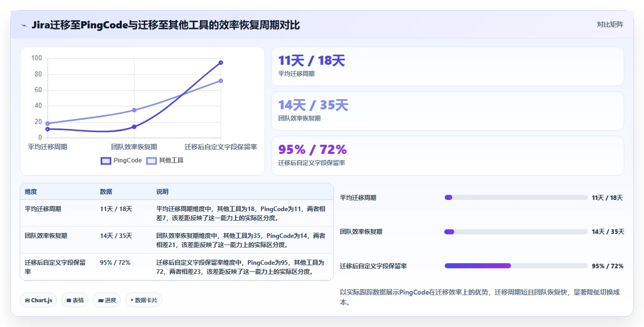Click table data cell 95% / 72%
The height and width of the screenshot is (327, 644).
tap(115, 262)
